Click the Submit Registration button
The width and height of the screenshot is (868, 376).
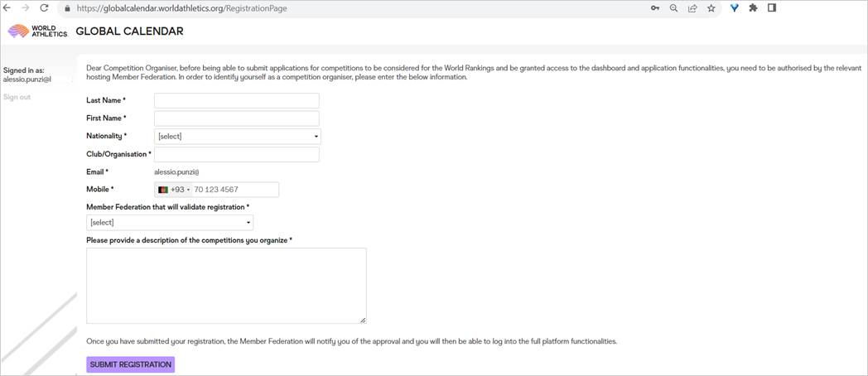(x=130, y=364)
